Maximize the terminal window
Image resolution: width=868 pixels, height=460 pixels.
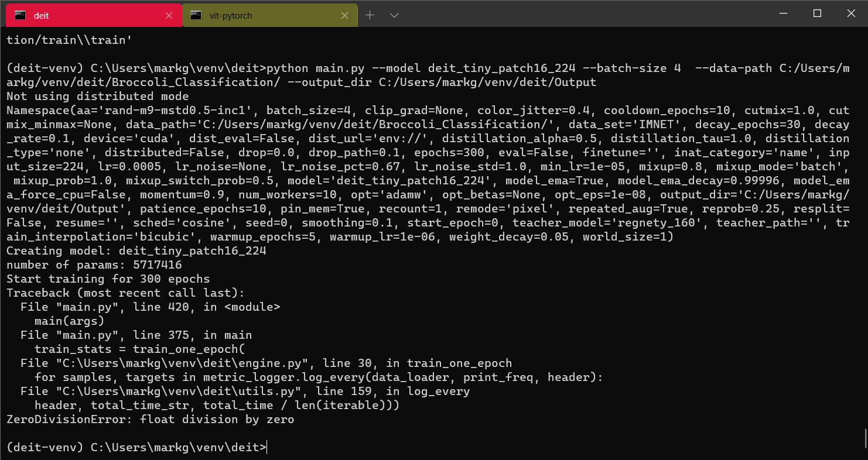(x=818, y=13)
